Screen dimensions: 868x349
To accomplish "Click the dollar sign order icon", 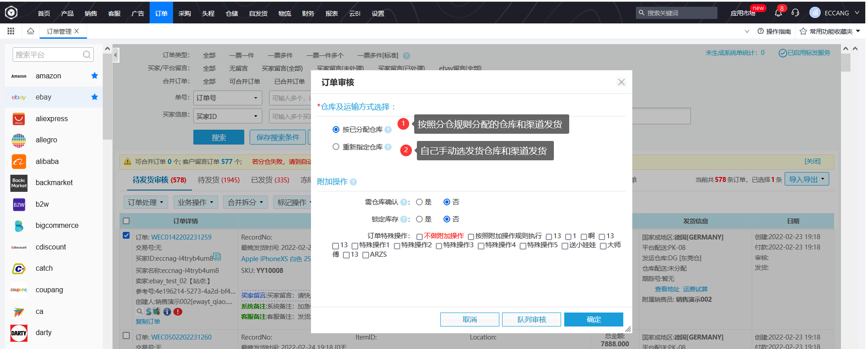I will (148, 312).
